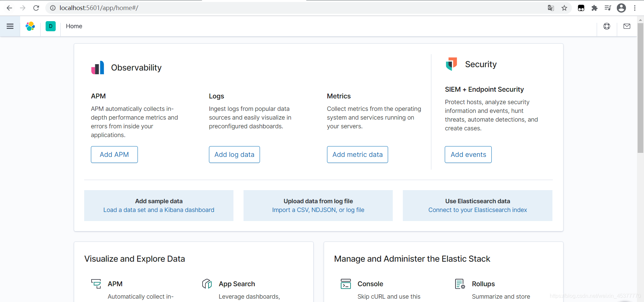
Task: Click the Observability bar chart icon
Action: (x=98, y=68)
